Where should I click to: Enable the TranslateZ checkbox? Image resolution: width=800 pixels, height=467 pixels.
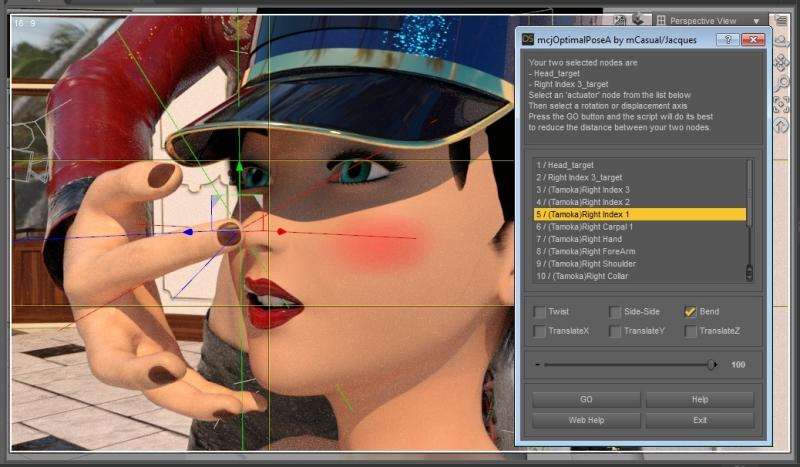pyautogui.click(x=690, y=331)
